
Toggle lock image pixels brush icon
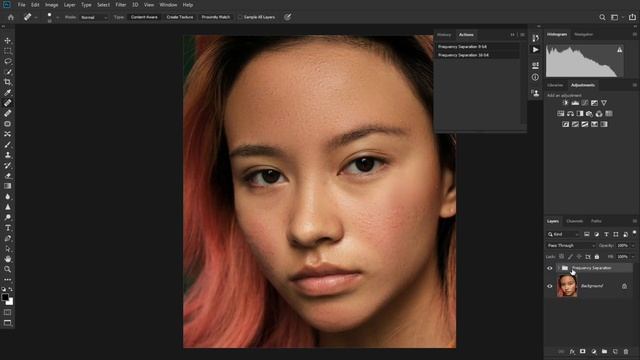pyautogui.click(x=571, y=257)
